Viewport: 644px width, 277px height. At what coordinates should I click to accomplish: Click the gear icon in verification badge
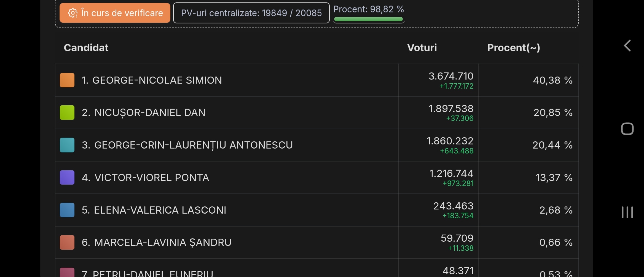[x=73, y=13]
